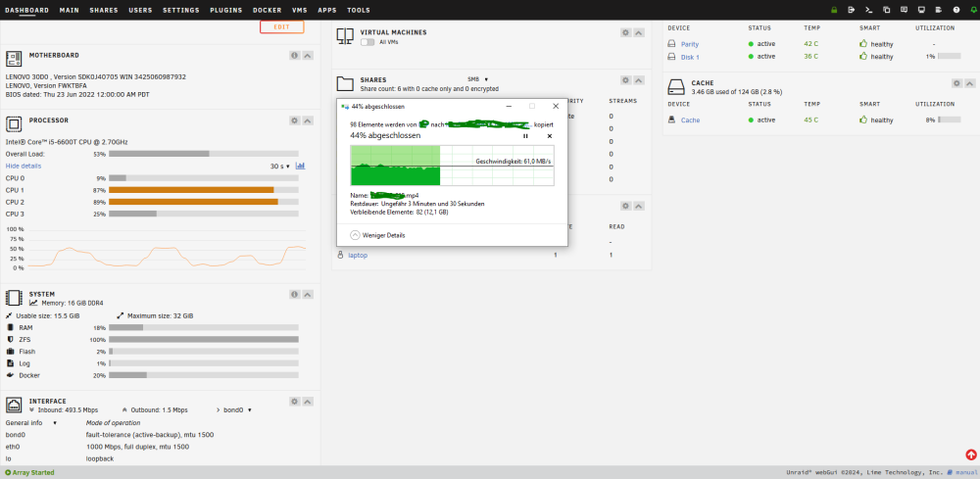Open the bond0 interface dropdown
The height and width of the screenshot is (479, 980).
coord(237,410)
